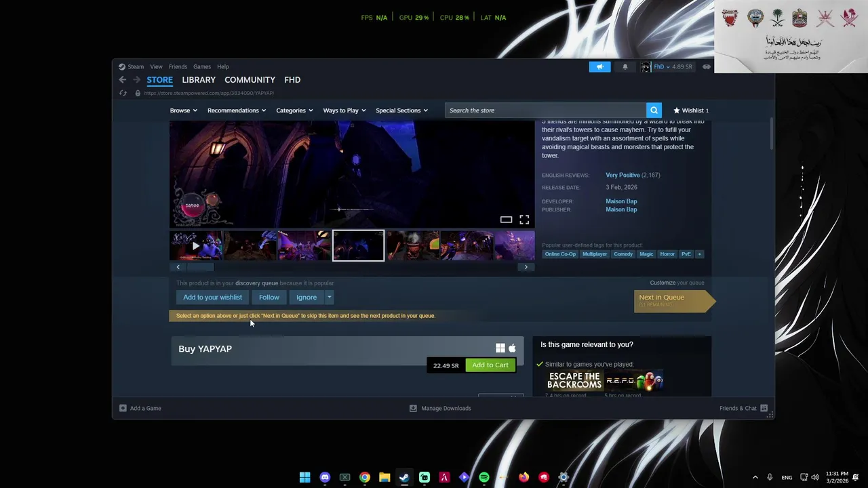Open Firefox from the taskbar
868x488 pixels.
524,477
